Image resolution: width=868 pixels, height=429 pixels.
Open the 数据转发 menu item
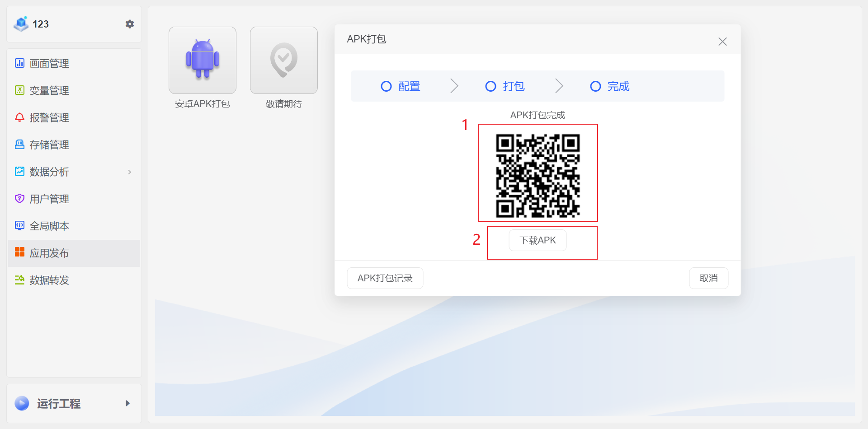pos(49,280)
